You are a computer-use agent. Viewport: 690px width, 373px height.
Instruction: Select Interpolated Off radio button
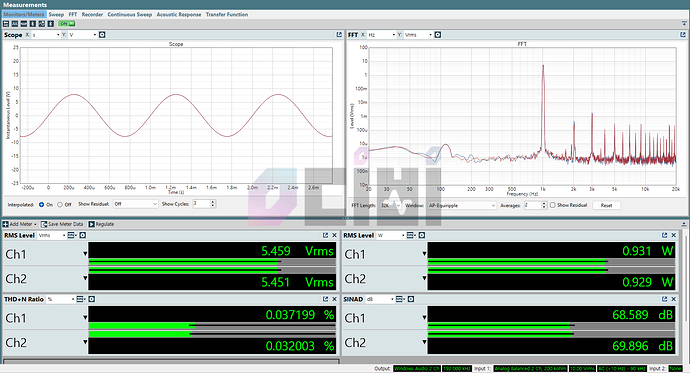[x=60, y=205]
